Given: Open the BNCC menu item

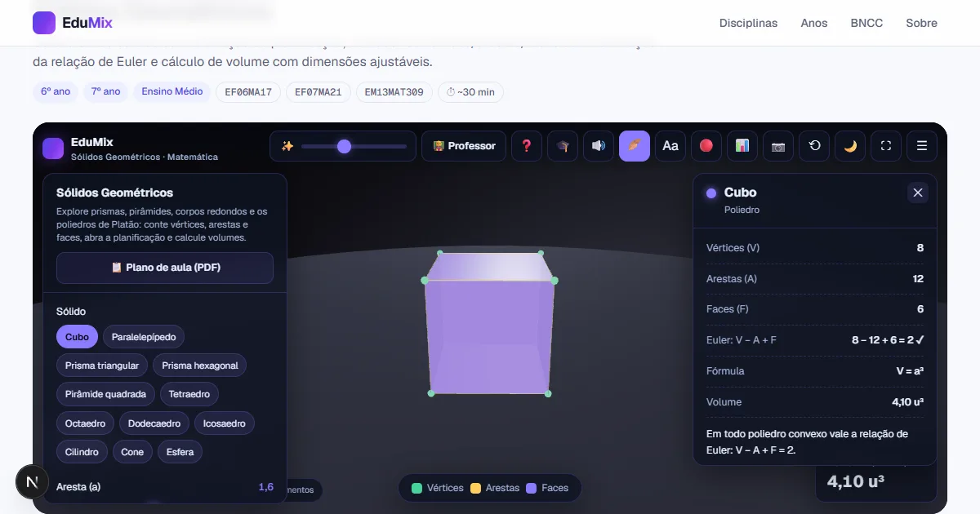Looking at the screenshot, I should pos(866,23).
